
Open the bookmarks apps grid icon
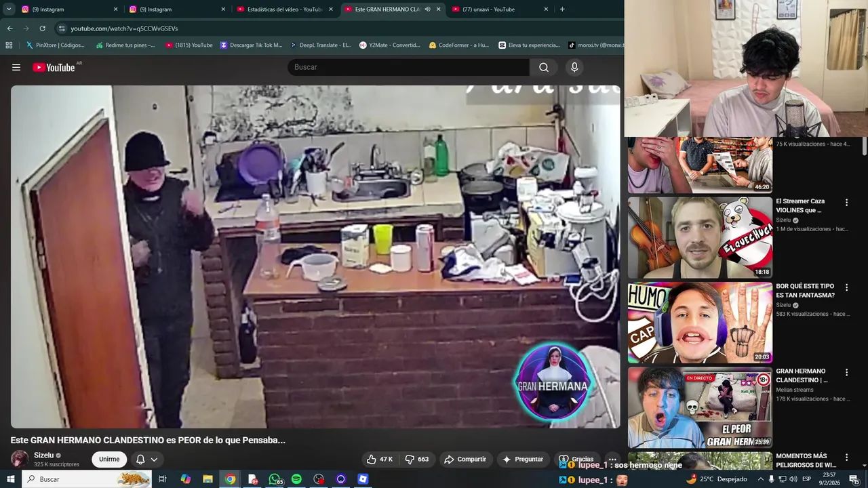point(9,45)
